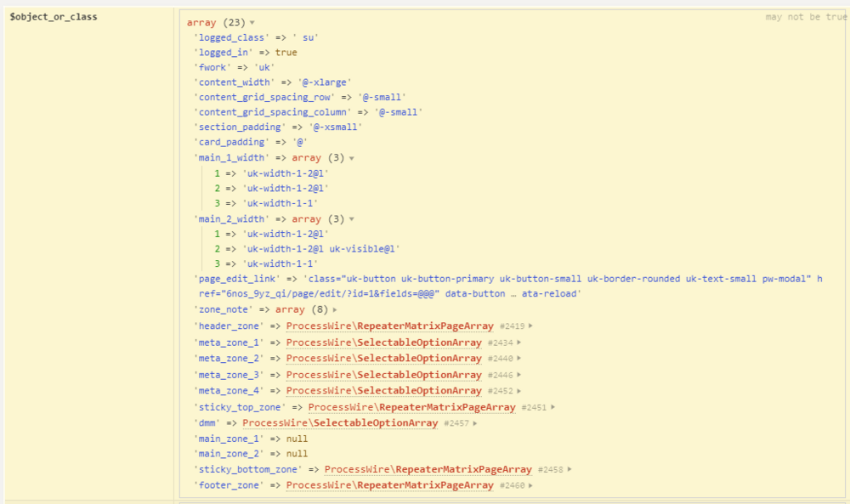Expand 'sticky_bottom_zone' RepeaterMatrixPageArray #2458
The image size is (850, 504).
[569, 469]
